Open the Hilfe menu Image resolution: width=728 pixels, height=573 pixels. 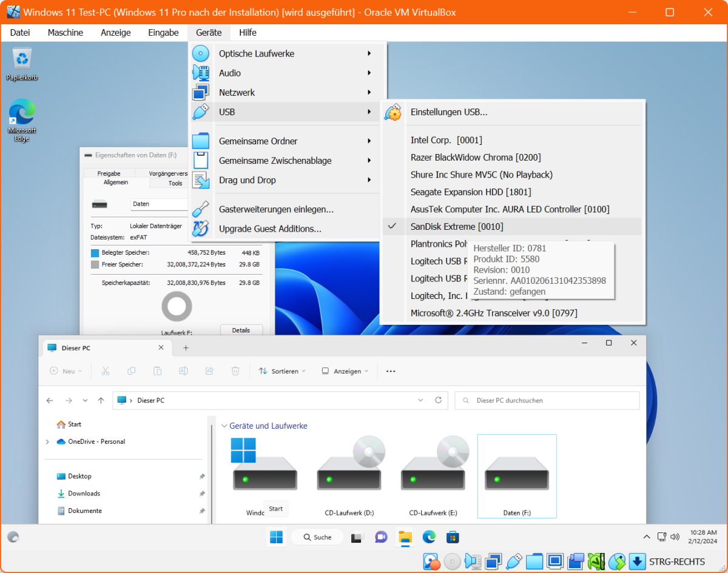(247, 32)
